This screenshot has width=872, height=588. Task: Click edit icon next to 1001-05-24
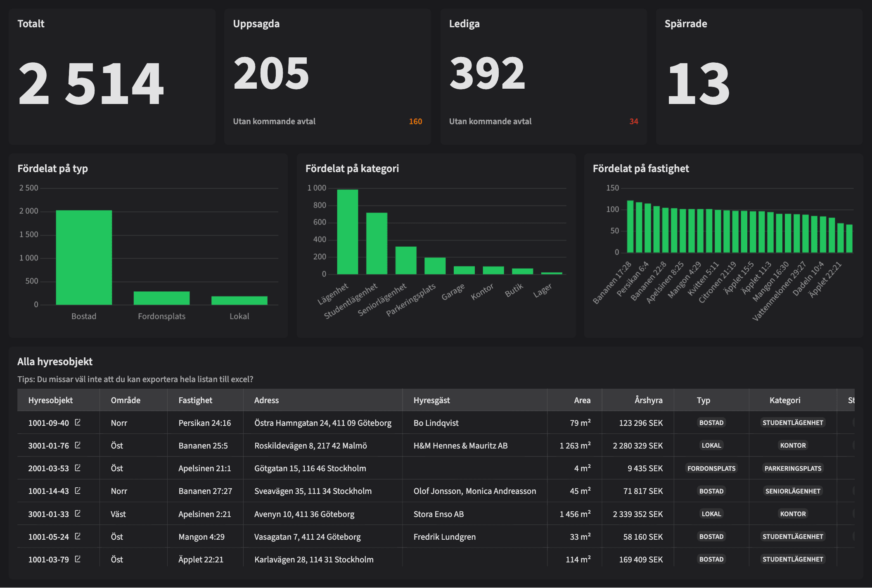(x=78, y=536)
